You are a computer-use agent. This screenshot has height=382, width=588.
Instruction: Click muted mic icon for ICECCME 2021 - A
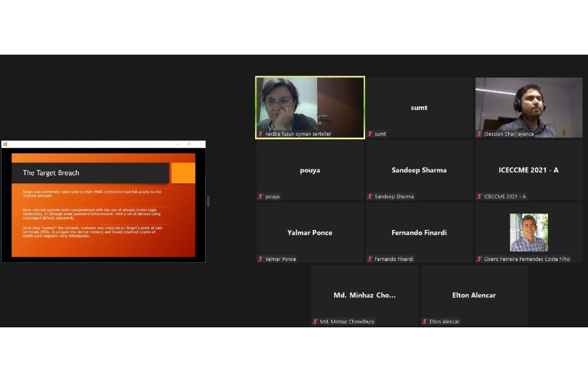(x=480, y=196)
